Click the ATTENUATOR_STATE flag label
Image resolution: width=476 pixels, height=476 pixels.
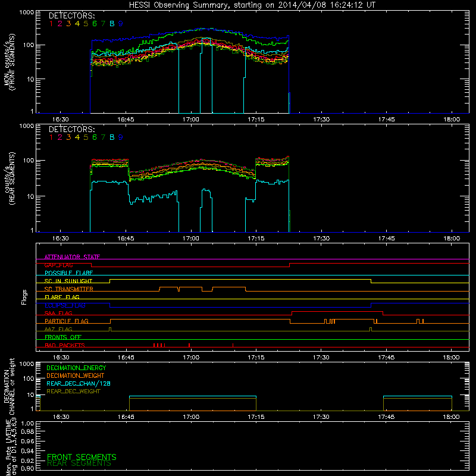click(x=72, y=257)
